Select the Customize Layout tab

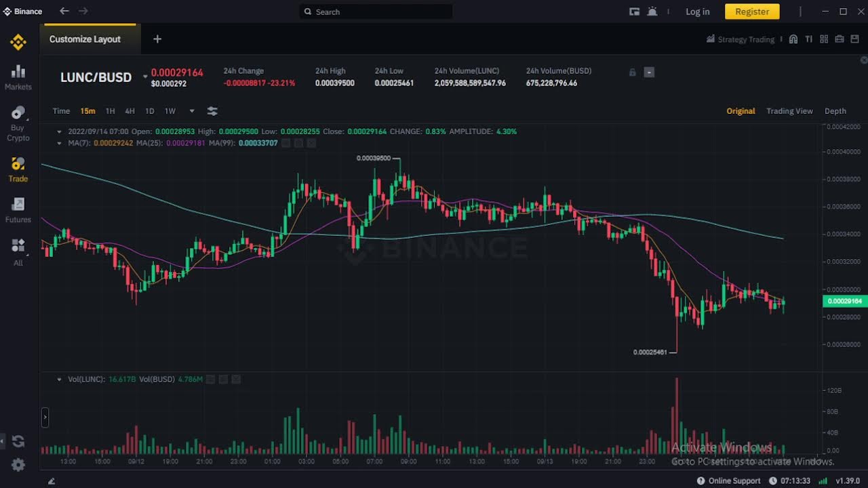85,39
